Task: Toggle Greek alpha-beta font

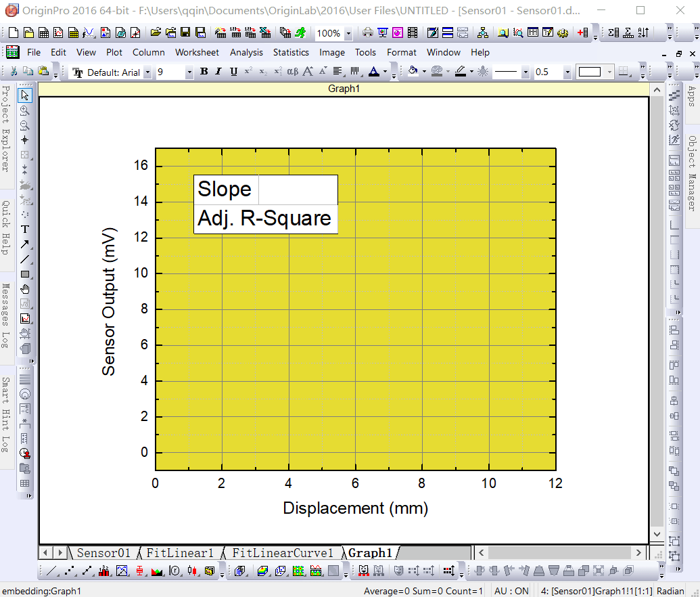Action: coord(292,72)
